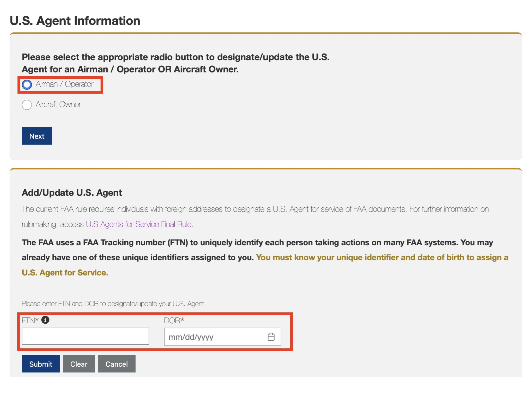Click the Add/Update U.S. Agent heading
Viewport: 532px width, 398px height.
pos(72,192)
